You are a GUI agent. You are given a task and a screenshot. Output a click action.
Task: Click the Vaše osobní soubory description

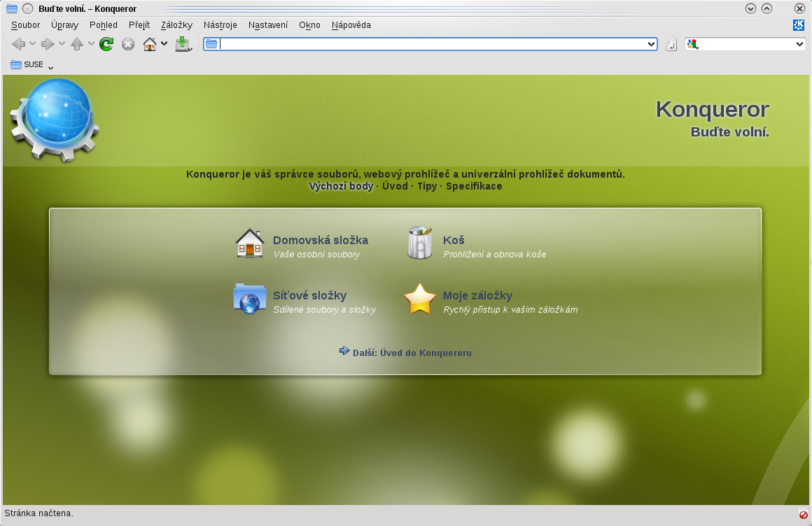tap(316, 255)
